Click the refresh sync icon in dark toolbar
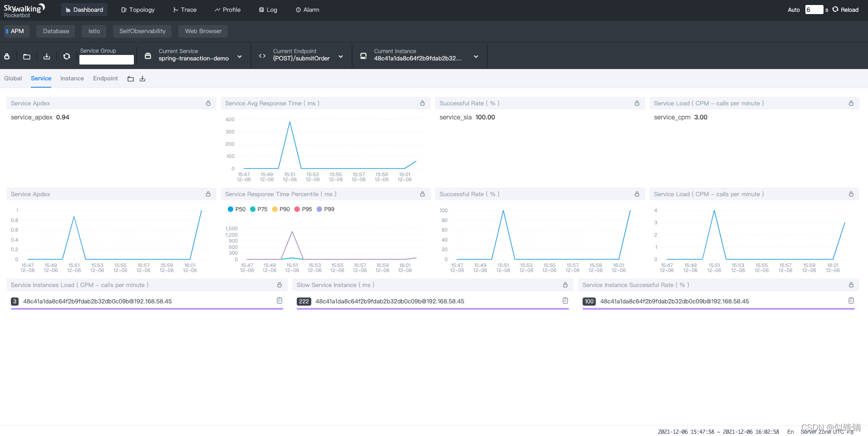This screenshot has height=436, width=868. (x=67, y=56)
